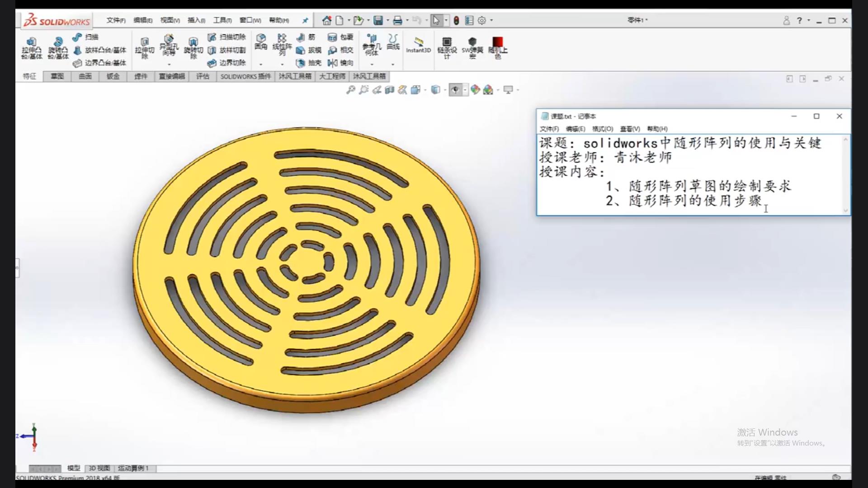This screenshot has width=868, height=488.
Task: Select the 拉伸切除 extruded cut tool
Action: 145,48
